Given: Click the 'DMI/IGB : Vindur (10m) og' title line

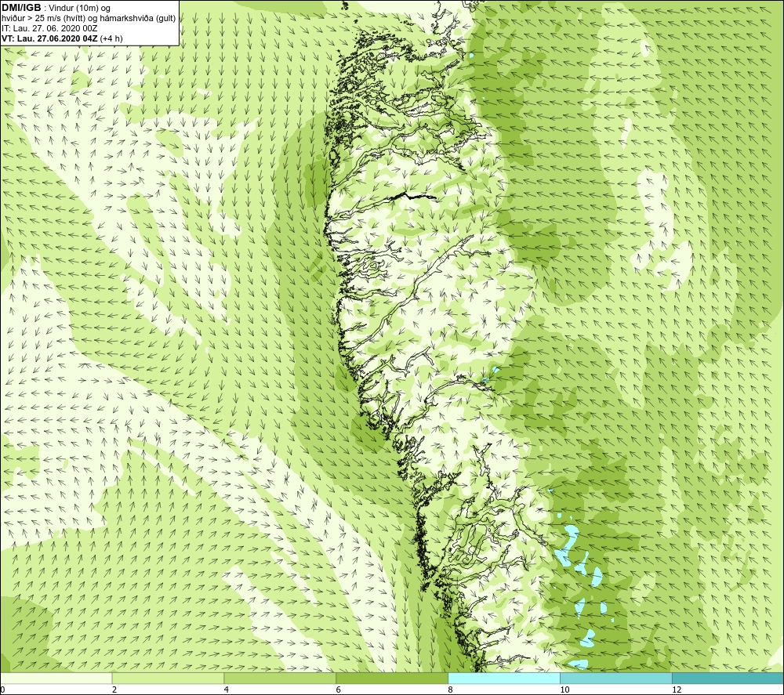Looking at the screenshot, I should pyautogui.click(x=56, y=8).
